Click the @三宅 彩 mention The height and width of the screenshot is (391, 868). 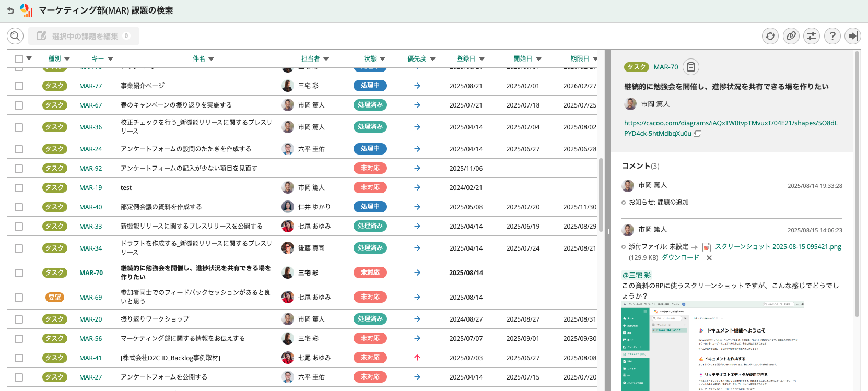[x=637, y=275]
